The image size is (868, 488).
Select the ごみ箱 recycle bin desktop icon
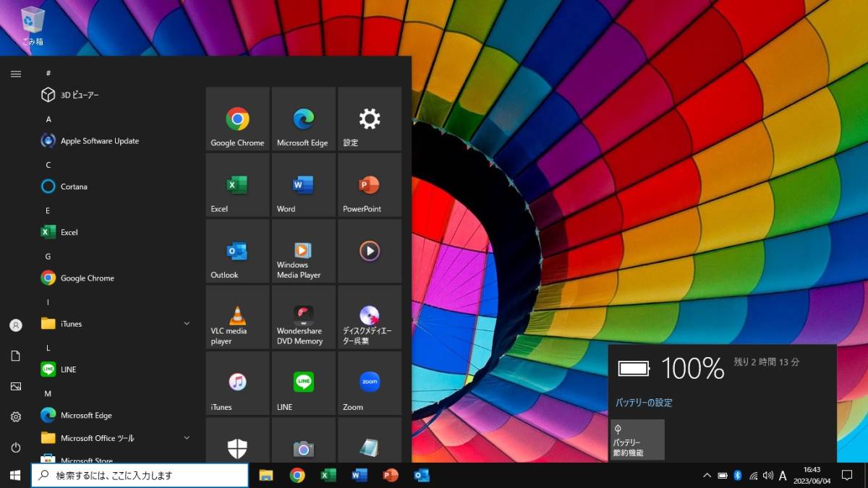click(x=33, y=27)
